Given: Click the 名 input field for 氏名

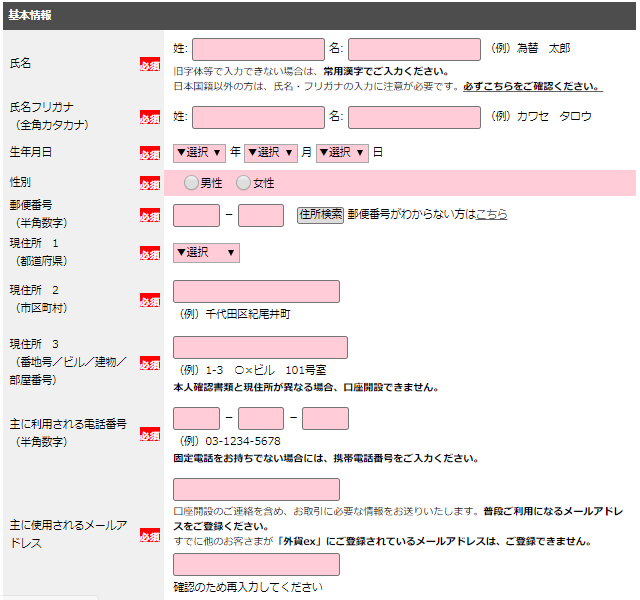Looking at the screenshot, I should click(x=414, y=49).
